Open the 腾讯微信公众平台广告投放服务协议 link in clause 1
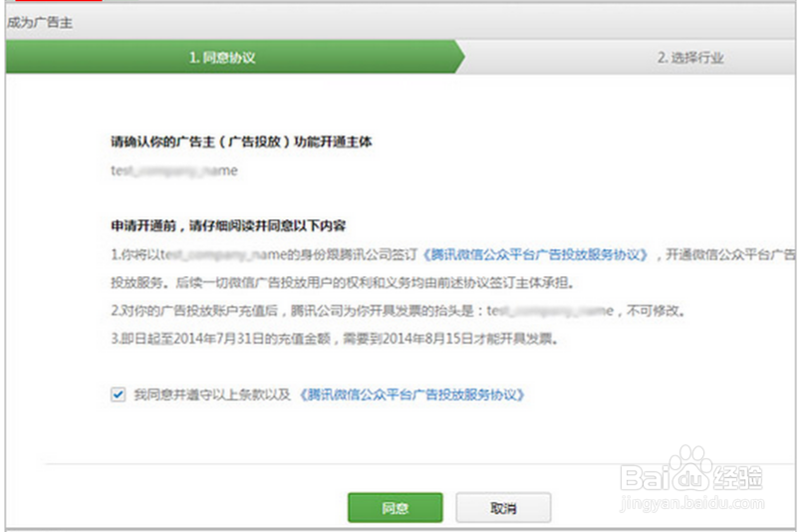Viewport: 809px width, 532px height. point(535,254)
